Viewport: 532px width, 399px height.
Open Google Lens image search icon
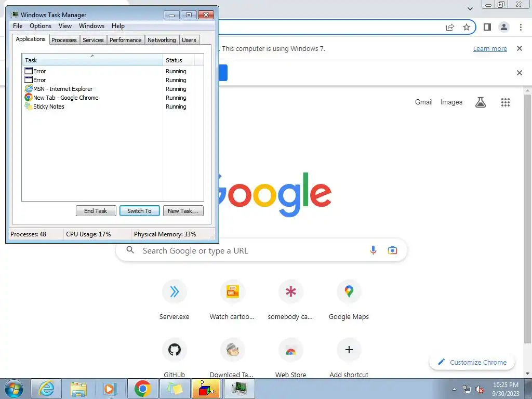click(393, 250)
